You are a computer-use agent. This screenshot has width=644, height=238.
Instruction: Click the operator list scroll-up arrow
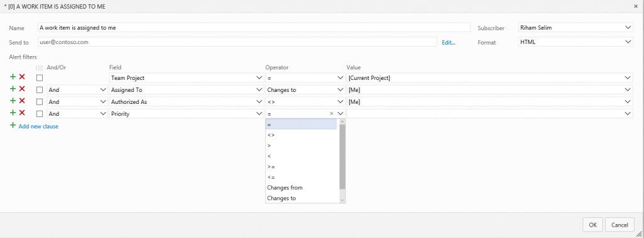(343, 122)
